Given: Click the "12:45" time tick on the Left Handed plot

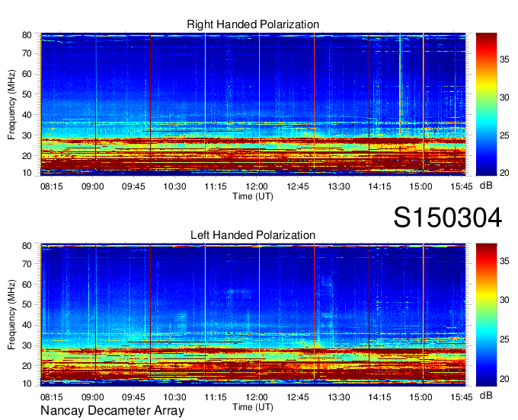Looking at the screenshot, I should [298, 397].
